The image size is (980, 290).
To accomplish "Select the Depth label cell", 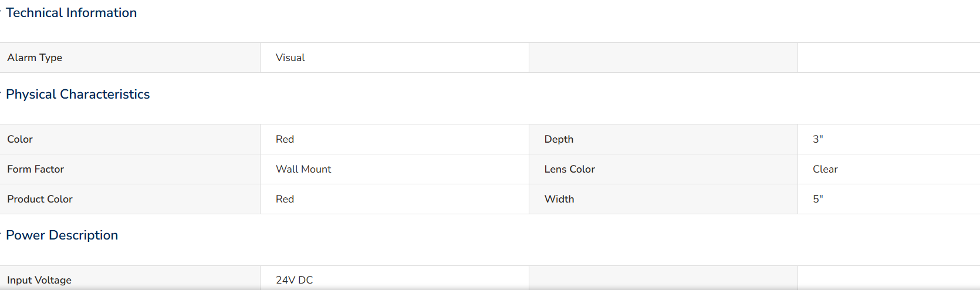I will pos(663,139).
